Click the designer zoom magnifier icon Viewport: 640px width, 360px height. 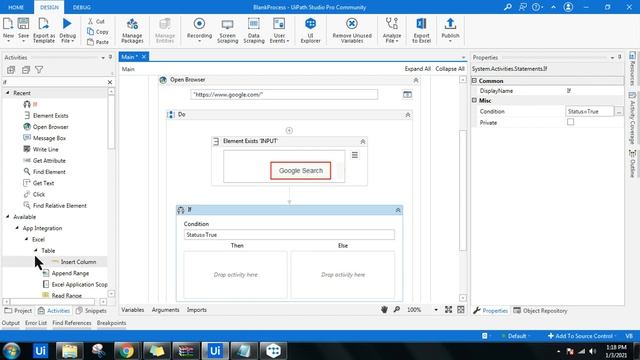[x=397, y=310]
